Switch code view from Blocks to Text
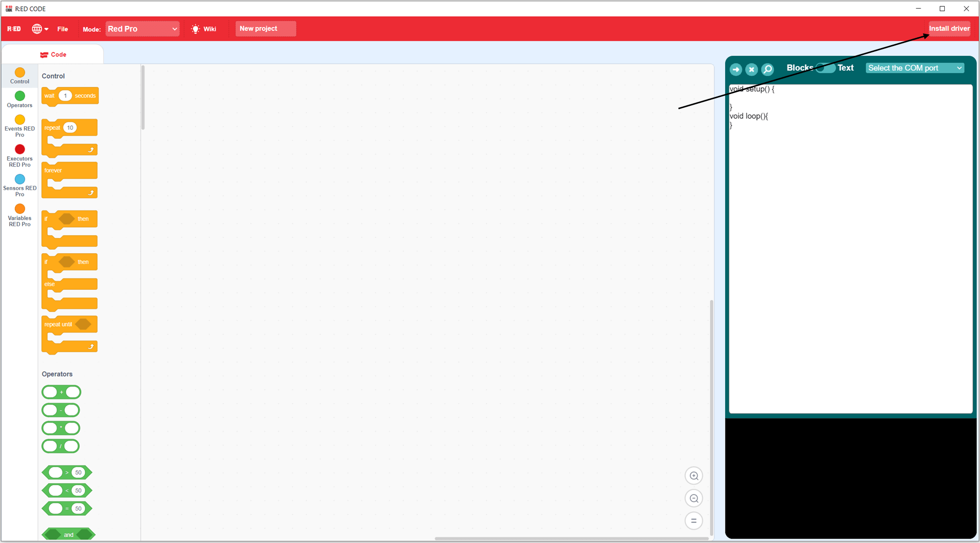Viewport: 980px width, 543px height. click(826, 68)
